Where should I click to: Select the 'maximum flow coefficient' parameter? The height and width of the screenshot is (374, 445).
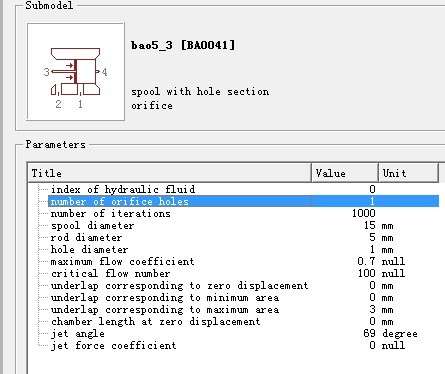pos(243,261)
